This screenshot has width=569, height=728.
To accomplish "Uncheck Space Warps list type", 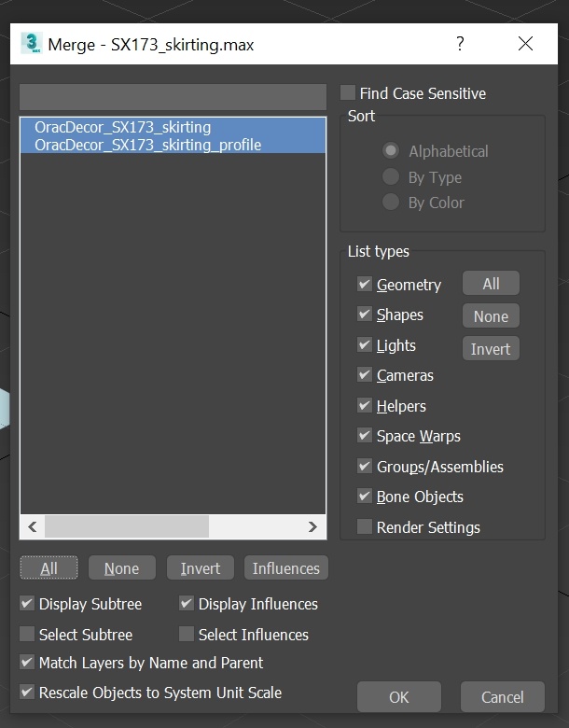I will (x=365, y=436).
